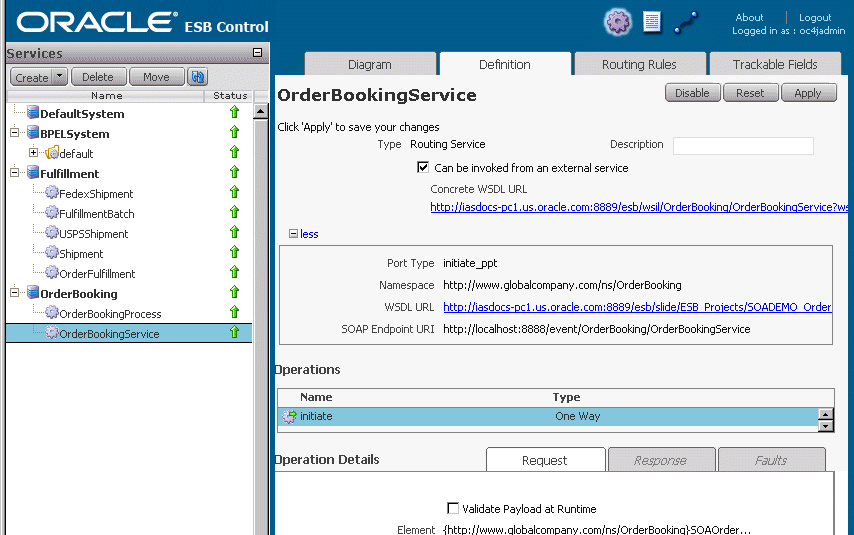Screen dimensions: 854x535
Task: Click the OrderBookingProcess gear icon
Action: coord(52,312)
